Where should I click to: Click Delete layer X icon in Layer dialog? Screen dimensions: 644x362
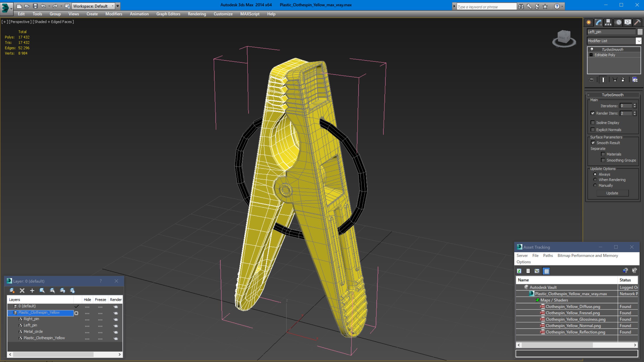click(x=22, y=290)
